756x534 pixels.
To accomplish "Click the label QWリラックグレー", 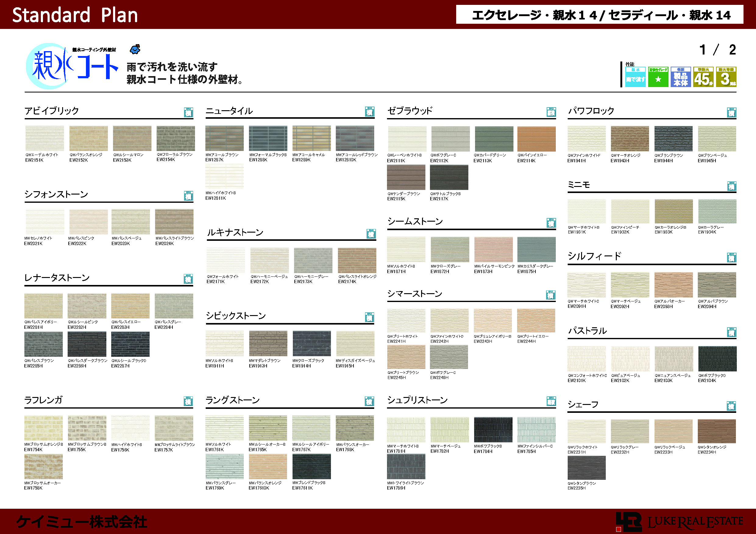I will coord(625,447).
